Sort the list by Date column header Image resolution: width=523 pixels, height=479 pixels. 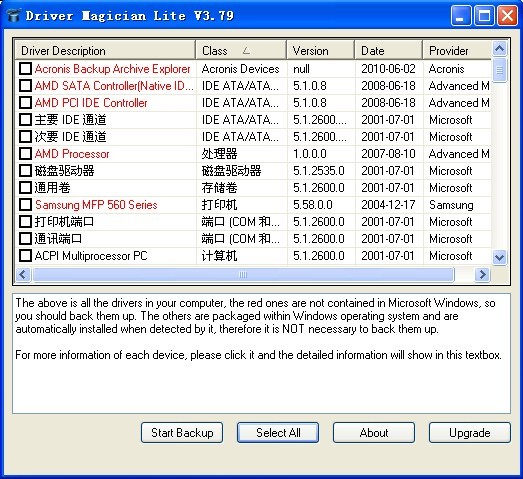coord(389,50)
